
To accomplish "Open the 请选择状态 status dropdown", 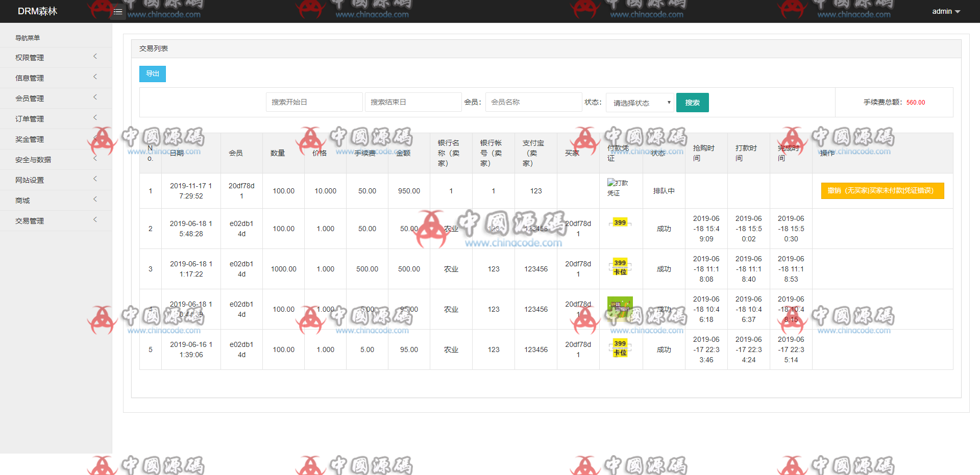I will tap(640, 102).
